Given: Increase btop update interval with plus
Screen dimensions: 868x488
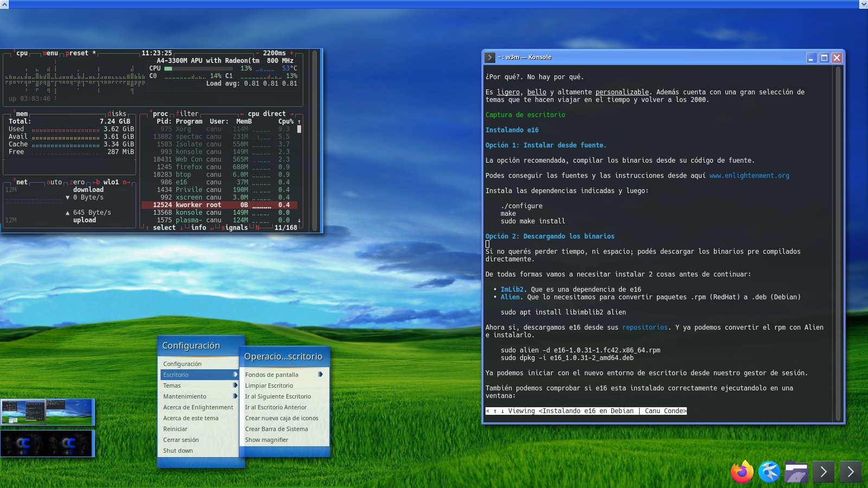Looking at the screenshot, I should [x=291, y=53].
